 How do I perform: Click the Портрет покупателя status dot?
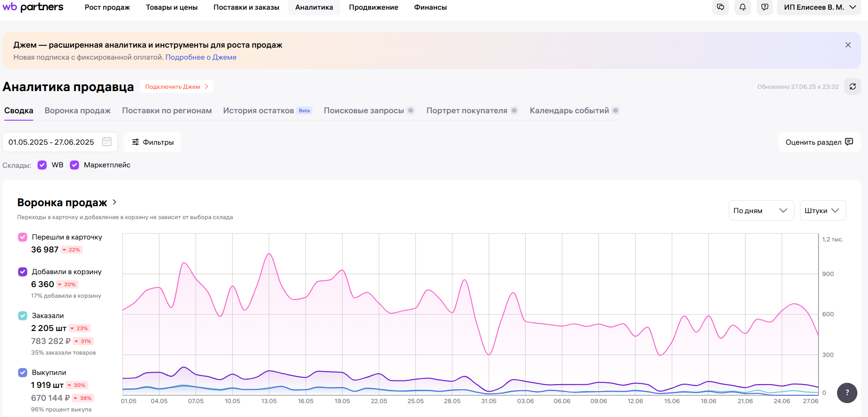point(514,110)
